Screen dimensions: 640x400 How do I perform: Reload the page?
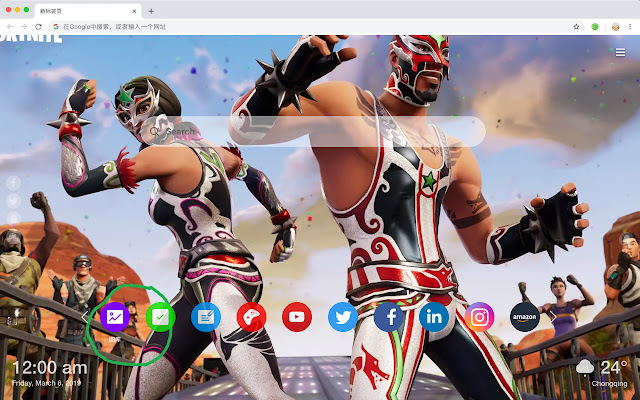[x=38, y=27]
